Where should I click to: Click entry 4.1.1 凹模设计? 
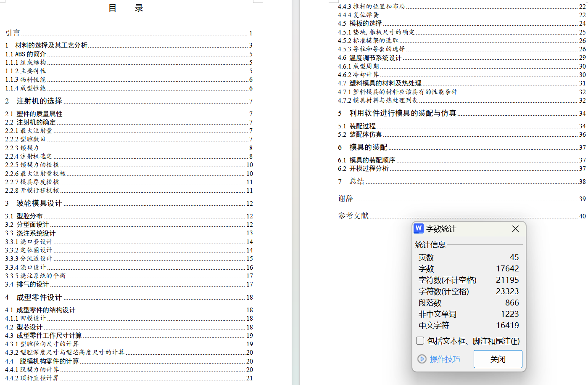point(129,318)
